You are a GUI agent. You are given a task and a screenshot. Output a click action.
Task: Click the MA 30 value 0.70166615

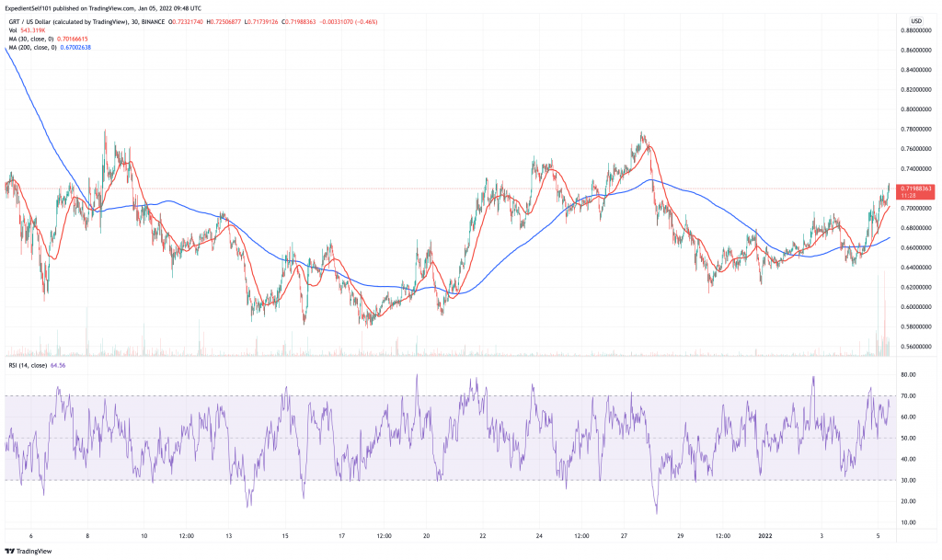(72, 39)
